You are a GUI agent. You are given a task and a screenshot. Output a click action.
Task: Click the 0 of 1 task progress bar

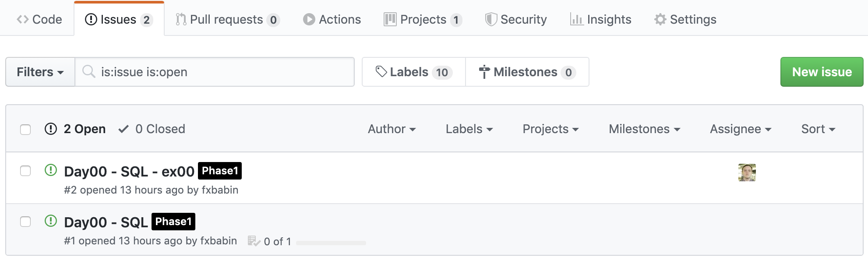tap(331, 243)
